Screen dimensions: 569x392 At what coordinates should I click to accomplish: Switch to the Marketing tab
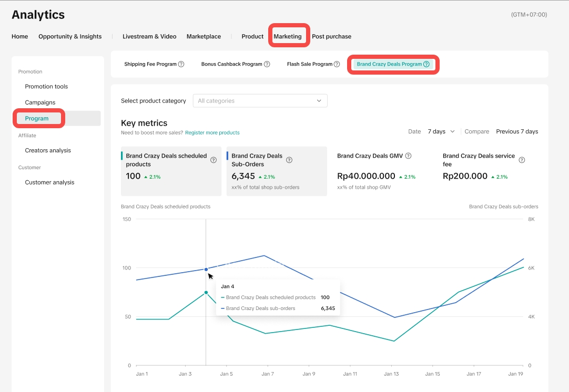(x=288, y=36)
